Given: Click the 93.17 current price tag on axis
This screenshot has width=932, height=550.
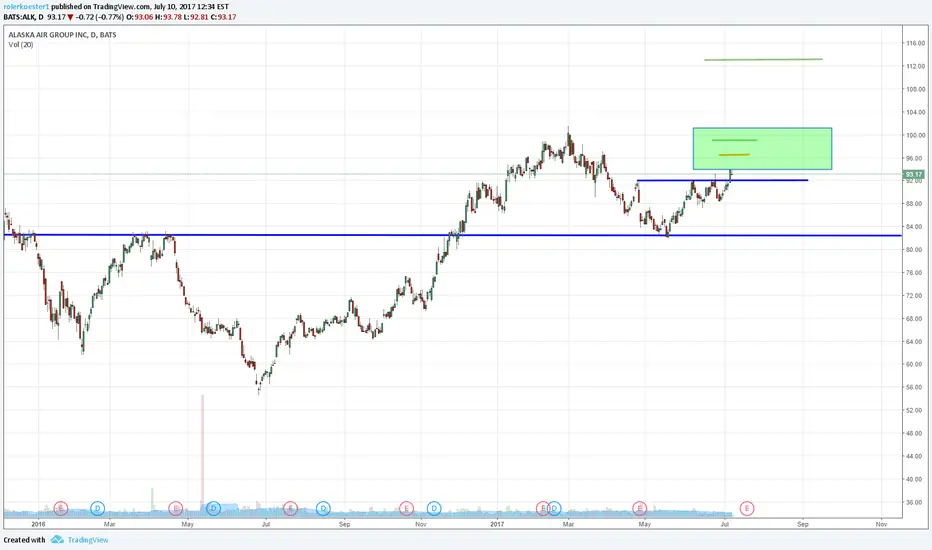Looking at the screenshot, I should pyautogui.click(x=914, y=174).
